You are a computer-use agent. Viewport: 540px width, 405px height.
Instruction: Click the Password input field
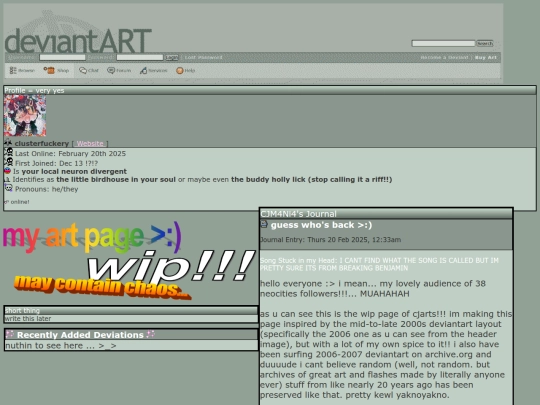click(140, 57)
